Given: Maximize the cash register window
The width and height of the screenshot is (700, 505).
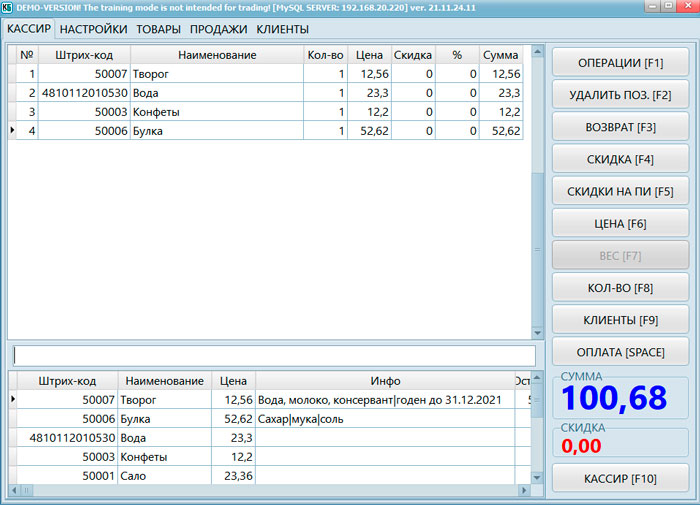Looking at the screenshot, I should 668,6.
